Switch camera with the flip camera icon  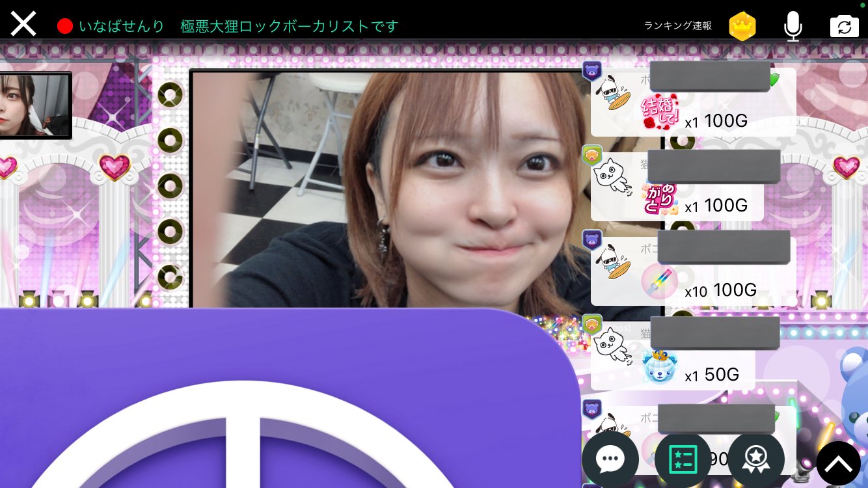coord(844,26)
